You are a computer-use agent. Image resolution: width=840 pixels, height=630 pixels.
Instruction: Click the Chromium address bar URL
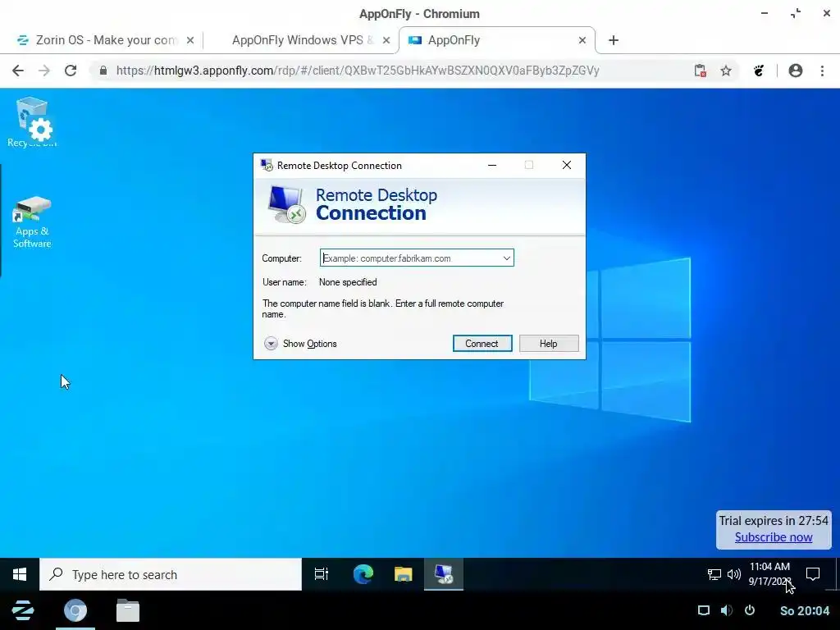(358, 71)
